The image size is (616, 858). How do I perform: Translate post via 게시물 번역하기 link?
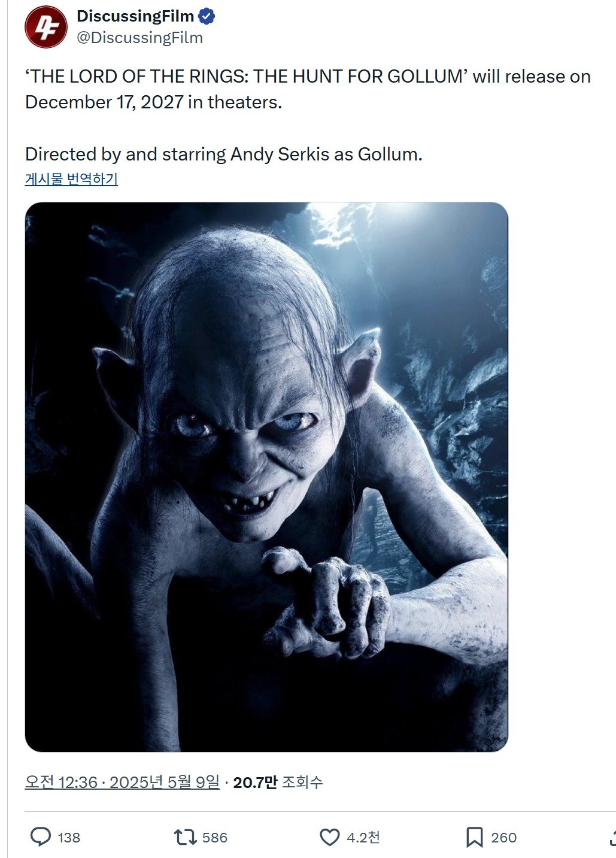click(x=71, y=178)
